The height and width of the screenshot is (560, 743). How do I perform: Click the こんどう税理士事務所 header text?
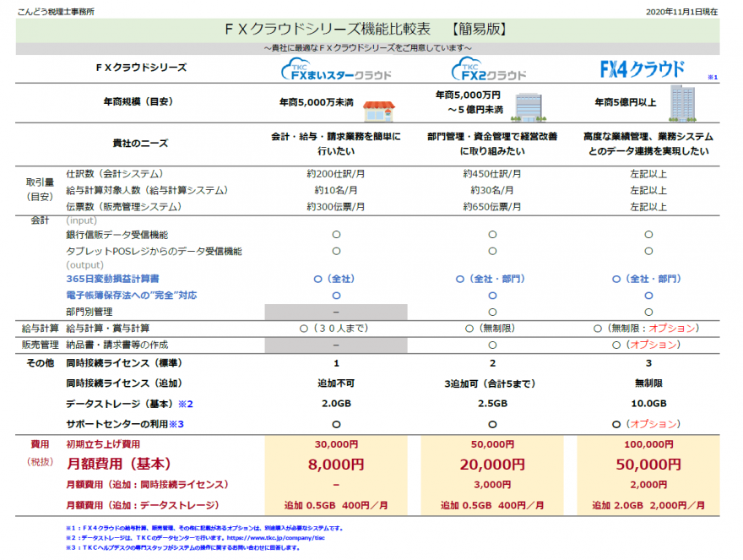click(56, 11)
